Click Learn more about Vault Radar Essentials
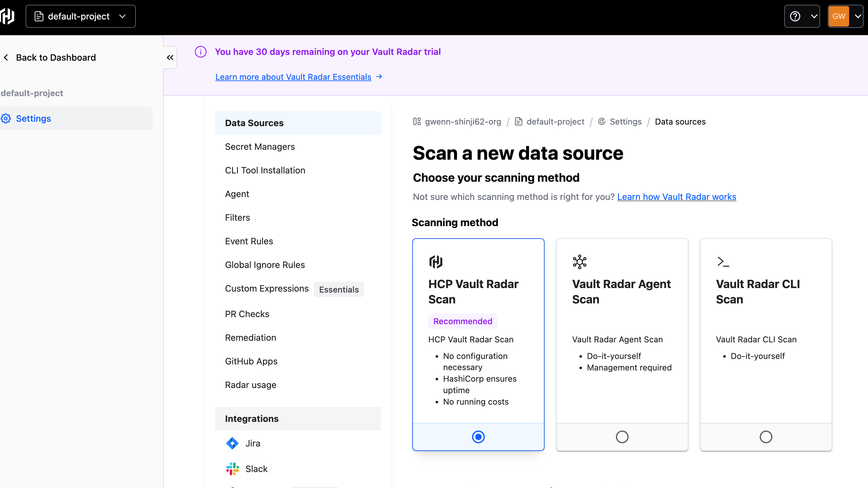The width and height of the screenshot is (868, 488). (x=293, y=77)
